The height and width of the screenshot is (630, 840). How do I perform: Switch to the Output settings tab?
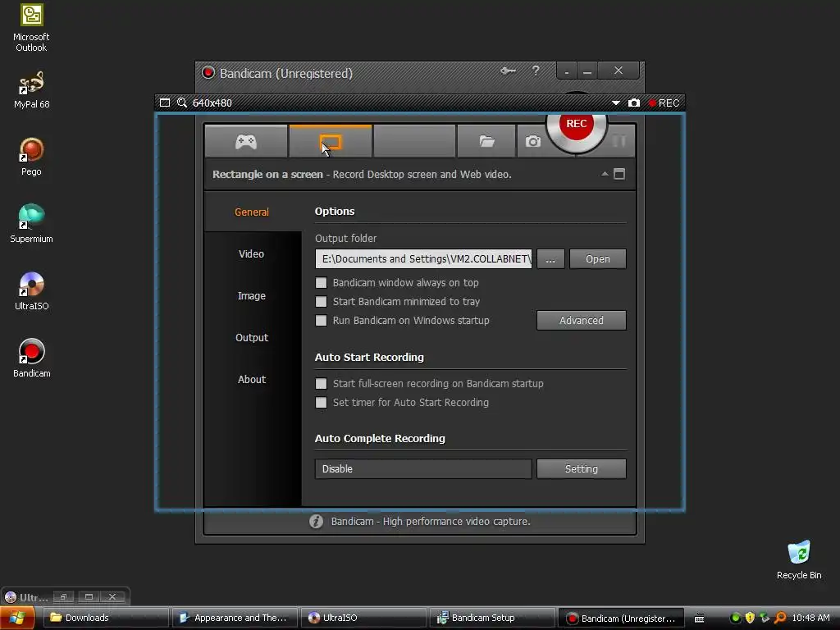click(x=252, y=337)
